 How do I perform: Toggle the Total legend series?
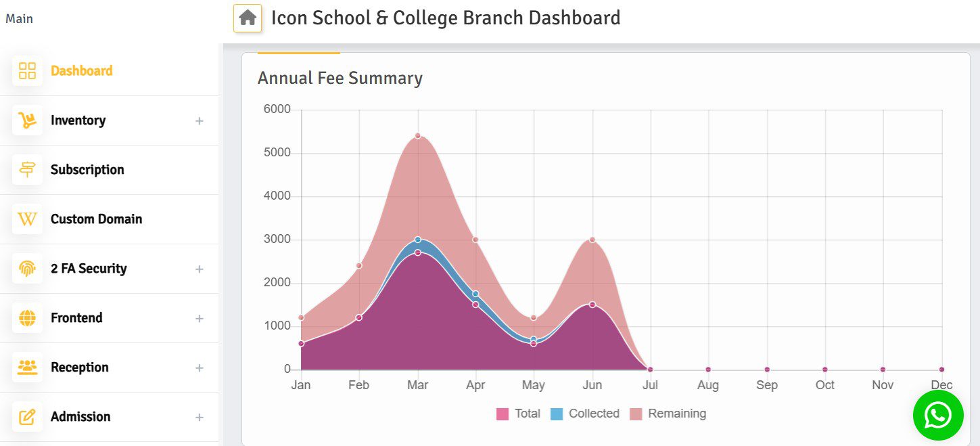[x=519, y=414]
